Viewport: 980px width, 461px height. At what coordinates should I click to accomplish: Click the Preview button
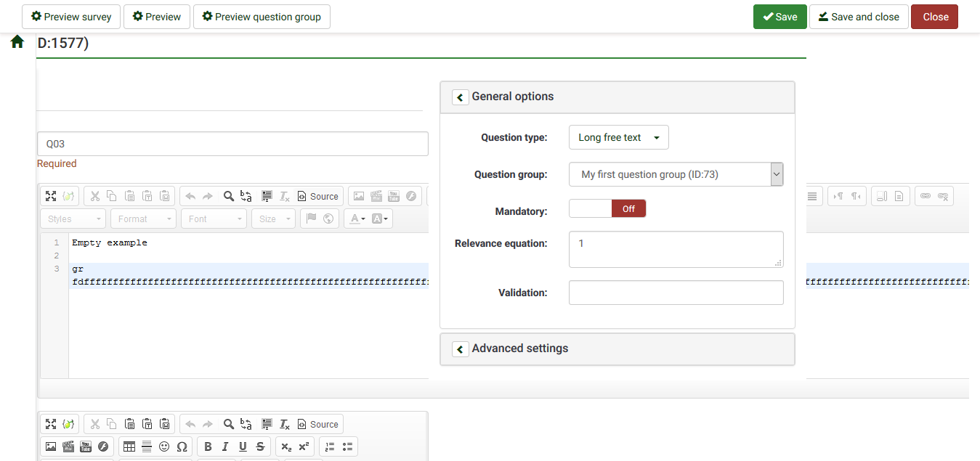[x=157, y=17]
